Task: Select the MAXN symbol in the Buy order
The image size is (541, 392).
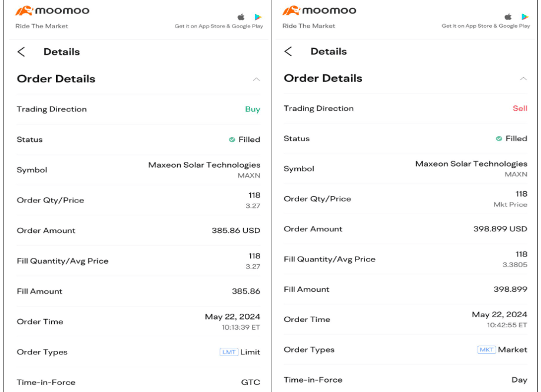Action: pos(248,175)
